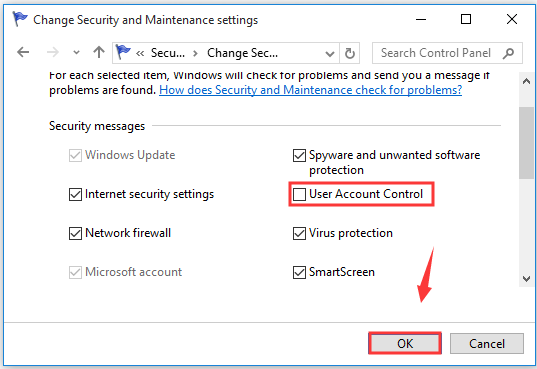
Task: Maximize the settings window
Action: (x=466, y=19)
